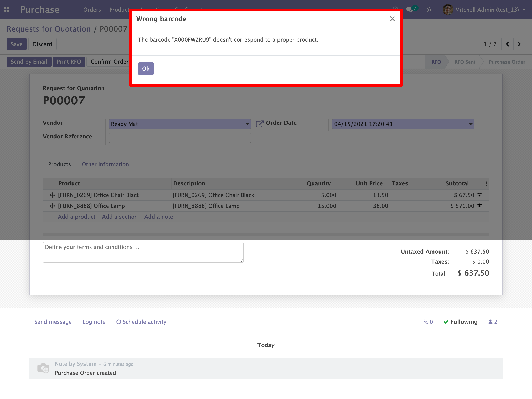Click Add a product link
532x399 pixels.
pos(76,217)
